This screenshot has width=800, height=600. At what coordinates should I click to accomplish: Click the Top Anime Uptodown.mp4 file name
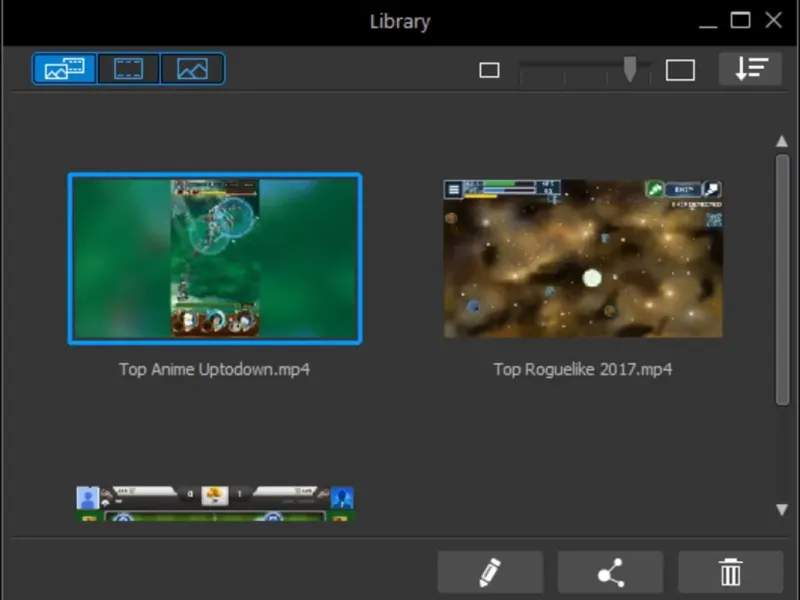[214, 369]
